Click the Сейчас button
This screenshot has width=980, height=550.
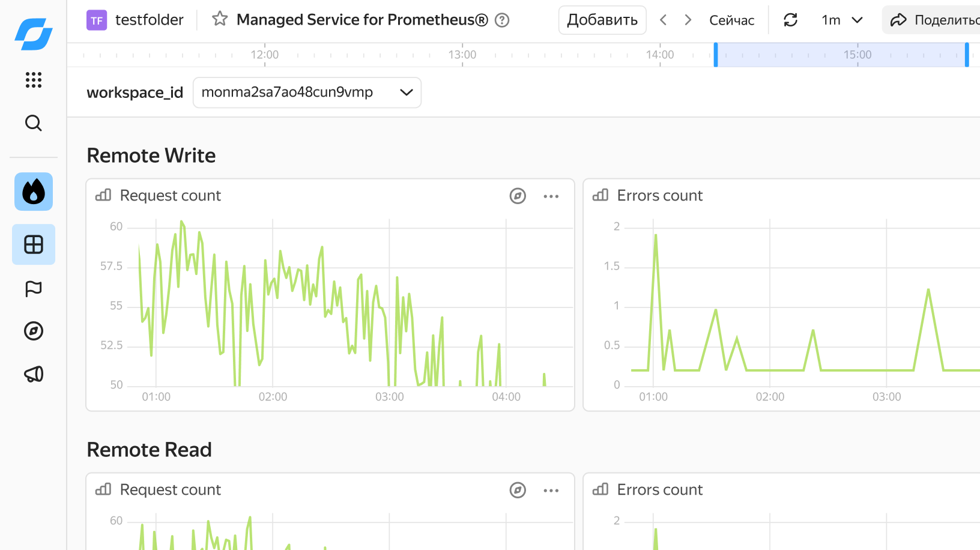tap(731, 20)
